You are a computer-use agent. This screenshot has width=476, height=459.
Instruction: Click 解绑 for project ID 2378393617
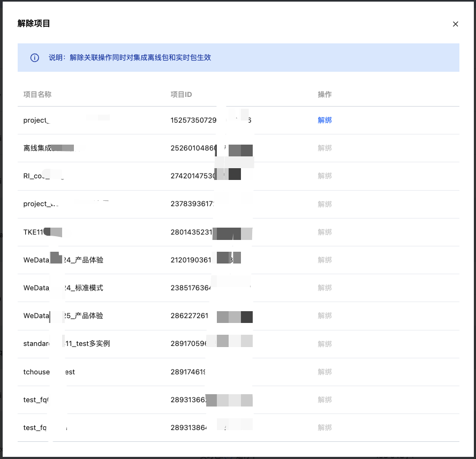(324, 204)
